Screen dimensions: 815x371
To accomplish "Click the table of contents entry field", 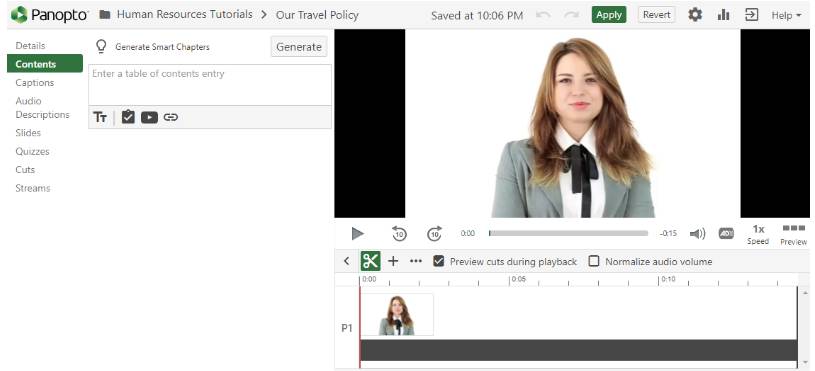I will pyautogui.click(x=210, y=85).
